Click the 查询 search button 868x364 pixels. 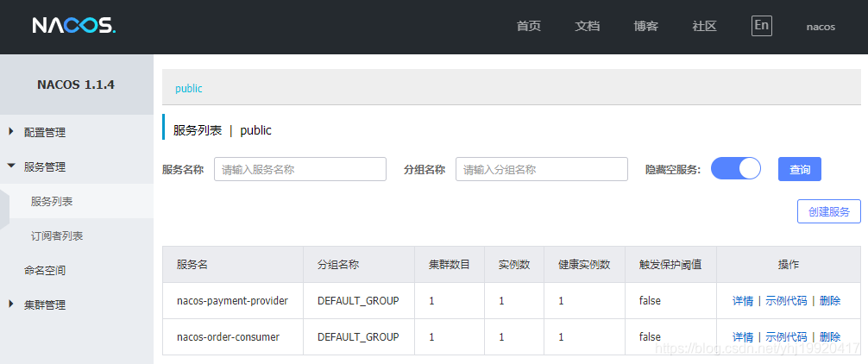[799, 169]
